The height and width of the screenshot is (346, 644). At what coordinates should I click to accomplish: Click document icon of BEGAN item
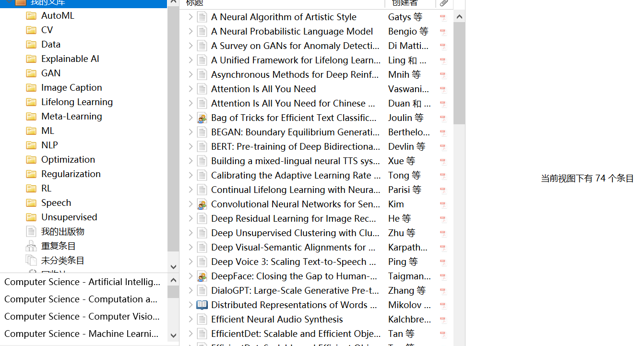pyautogui.click(x=202, y=132)
